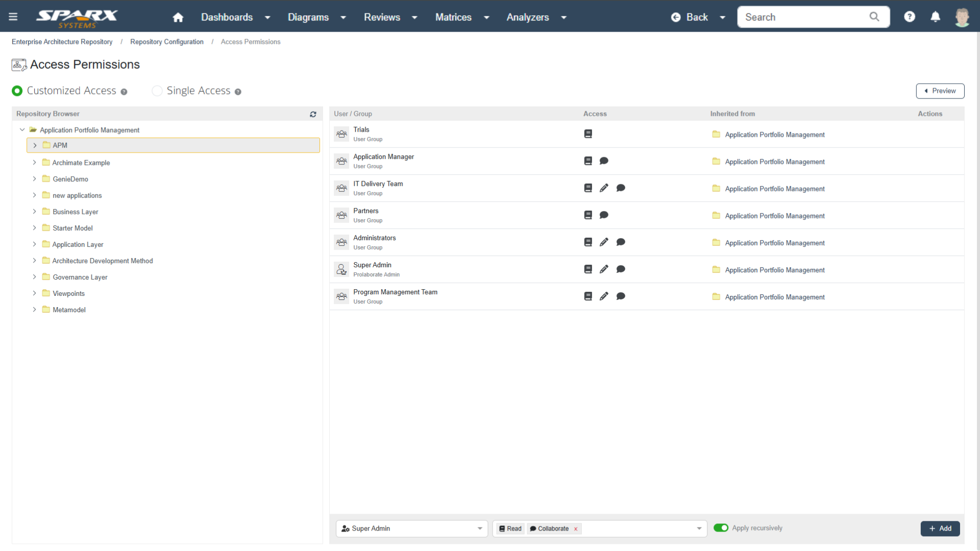
Task: Type in the Search field
Action: point(801,17)
